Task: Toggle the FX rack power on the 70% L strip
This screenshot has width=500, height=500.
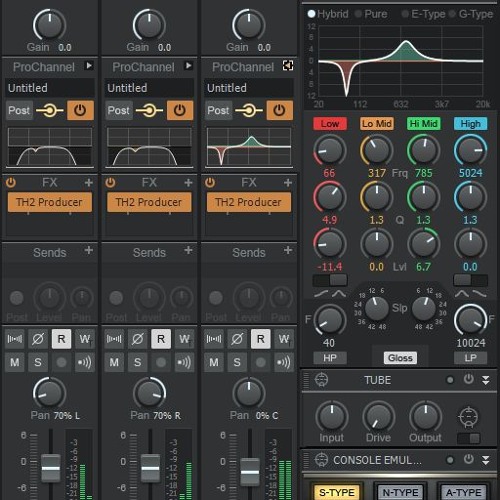Action: [11, 182]
